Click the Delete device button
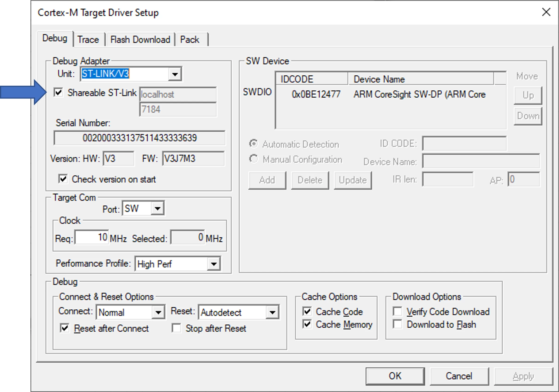This screenshot has width=559, height=392. [310, 180]
